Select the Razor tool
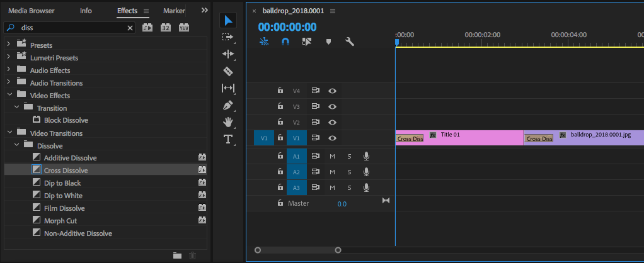Viewport: 644px width, 263px height. pos(228,71)
